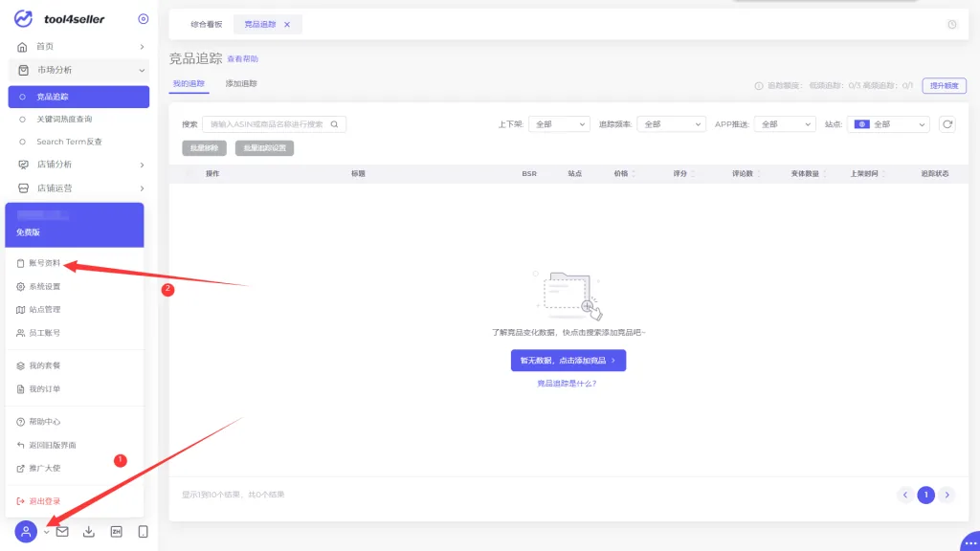980x551 pixels.
Task: Switch language via ZH icon
Action: coord(116,532)
